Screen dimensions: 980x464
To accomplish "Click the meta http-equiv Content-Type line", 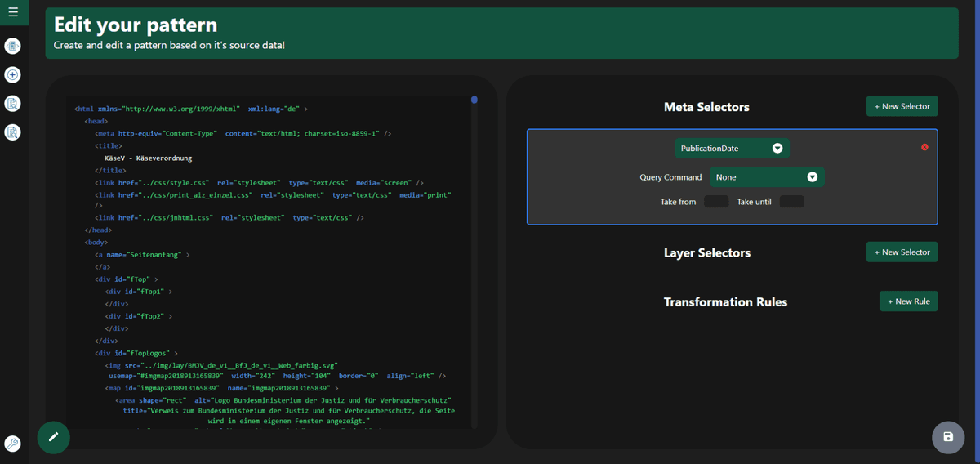I will (243, 133).
